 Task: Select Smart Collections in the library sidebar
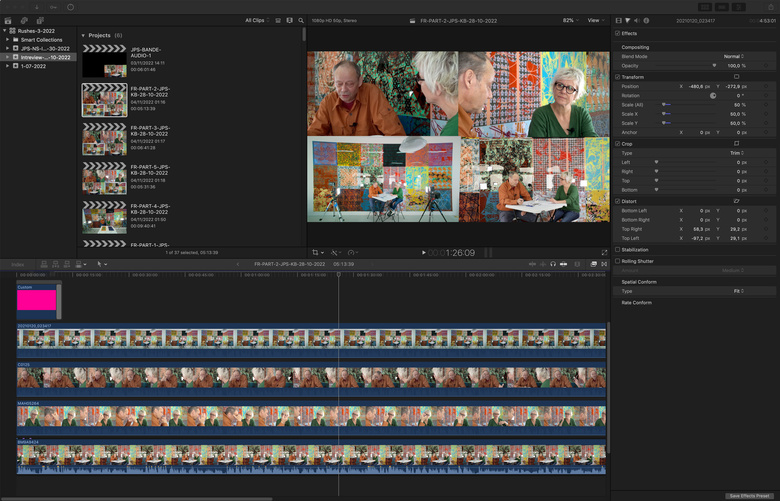[x=40, y=39]
